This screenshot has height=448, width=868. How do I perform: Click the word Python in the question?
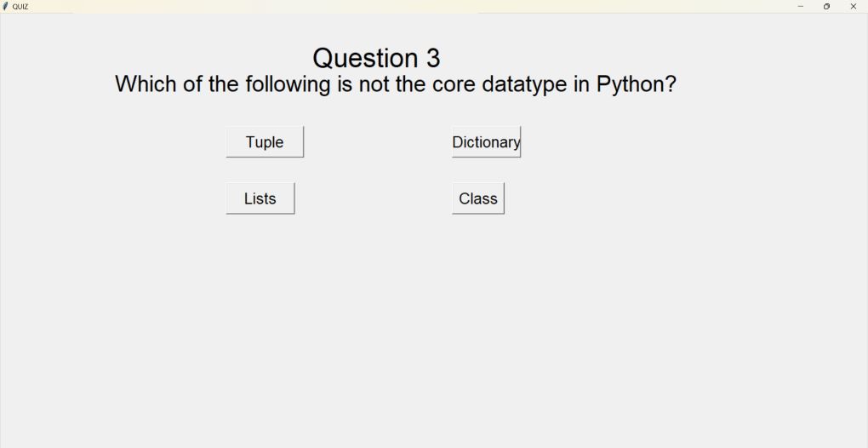tap(636, 84)
